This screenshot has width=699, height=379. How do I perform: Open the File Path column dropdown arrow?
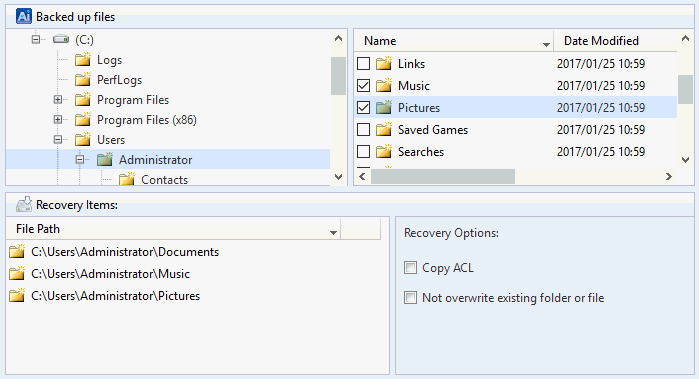click(x=333, y=232)
